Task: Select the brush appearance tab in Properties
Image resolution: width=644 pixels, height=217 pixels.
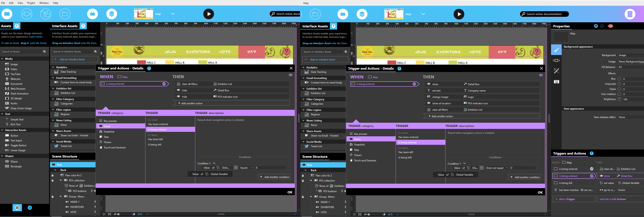Action: (x=556, y=50)
